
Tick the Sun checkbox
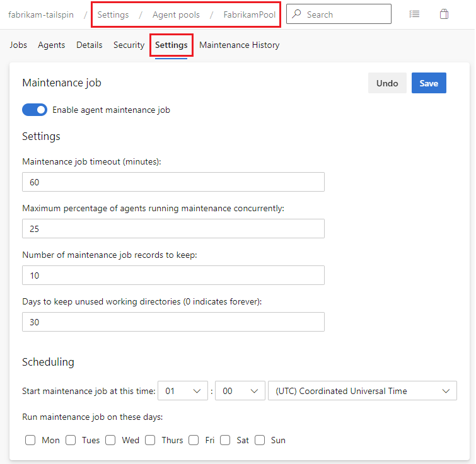[x=260, y=440]
